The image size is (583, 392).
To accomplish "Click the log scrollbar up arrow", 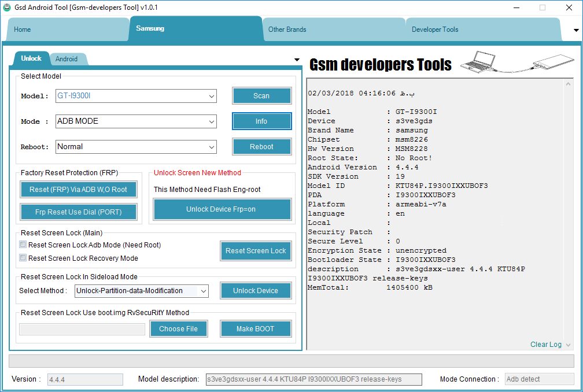I will click(x=568, y=84).
